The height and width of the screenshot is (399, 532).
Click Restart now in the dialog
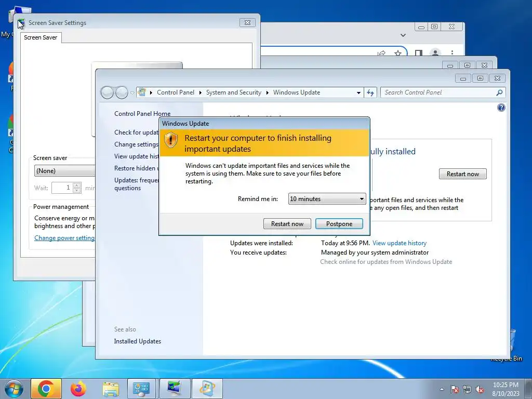click(x=287, y=223)
